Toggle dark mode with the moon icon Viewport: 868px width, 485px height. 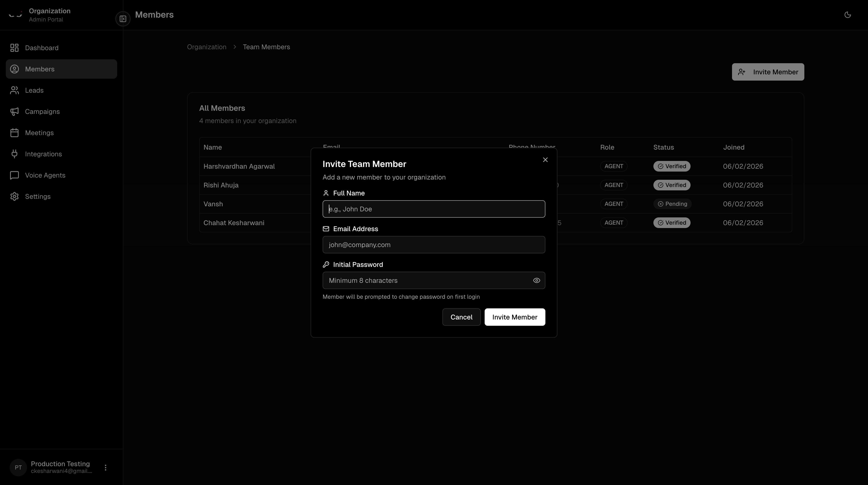point(848,14)
